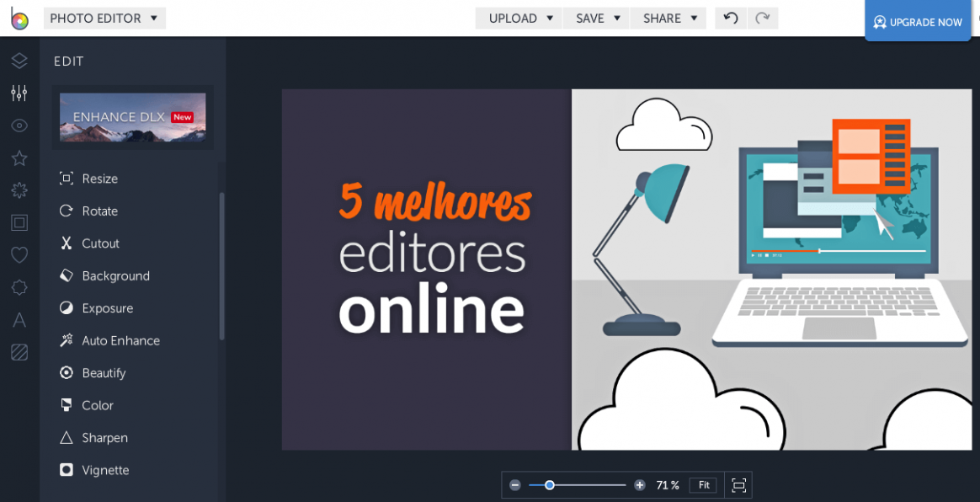The height and width of the screenshot is (502, 980).
Task: Expand the SAVE options dropdown
Action: pos(596,18)
